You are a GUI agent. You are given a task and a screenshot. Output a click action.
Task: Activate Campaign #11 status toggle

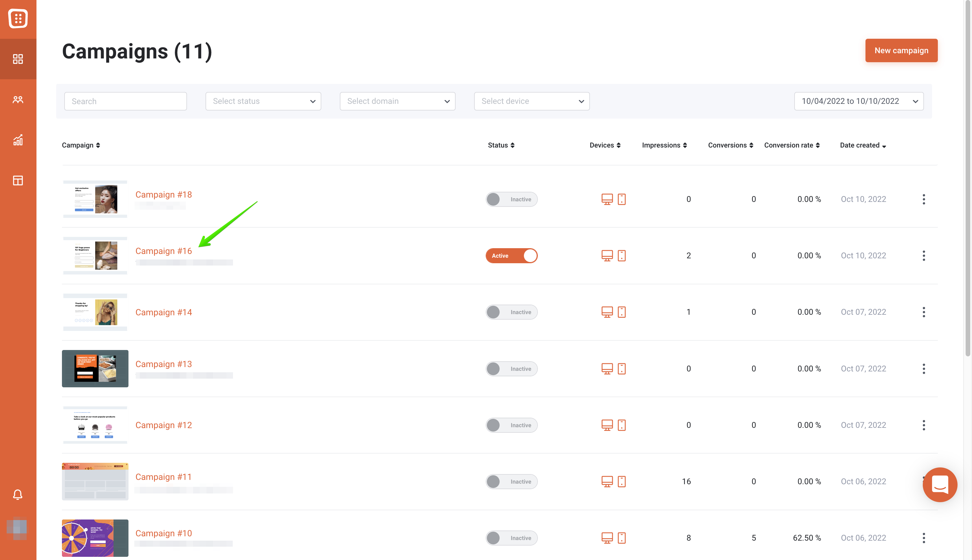(x=511, y=482)
